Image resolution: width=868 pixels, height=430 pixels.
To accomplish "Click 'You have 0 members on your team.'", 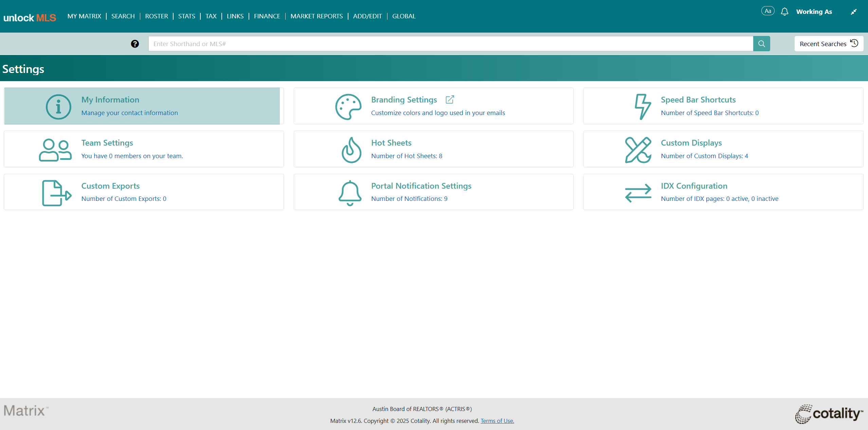I will tap(132, 156).
